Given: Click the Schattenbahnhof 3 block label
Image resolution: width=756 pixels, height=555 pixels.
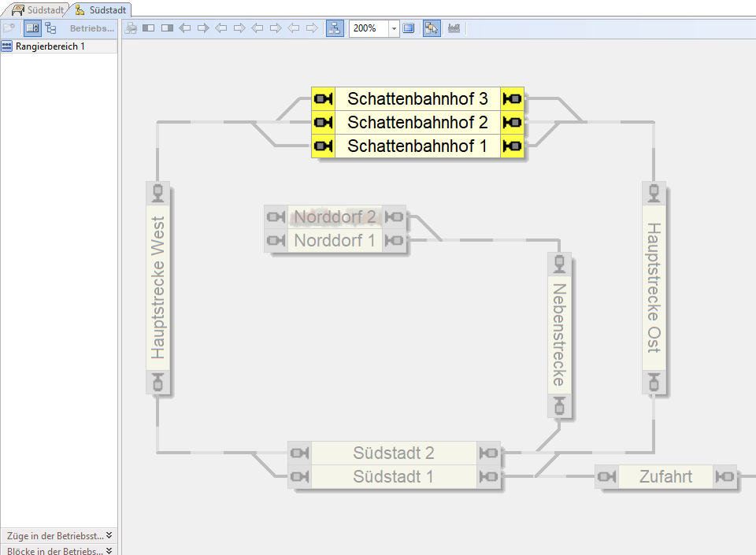Looking at the screenshot, I should point(417,99).
